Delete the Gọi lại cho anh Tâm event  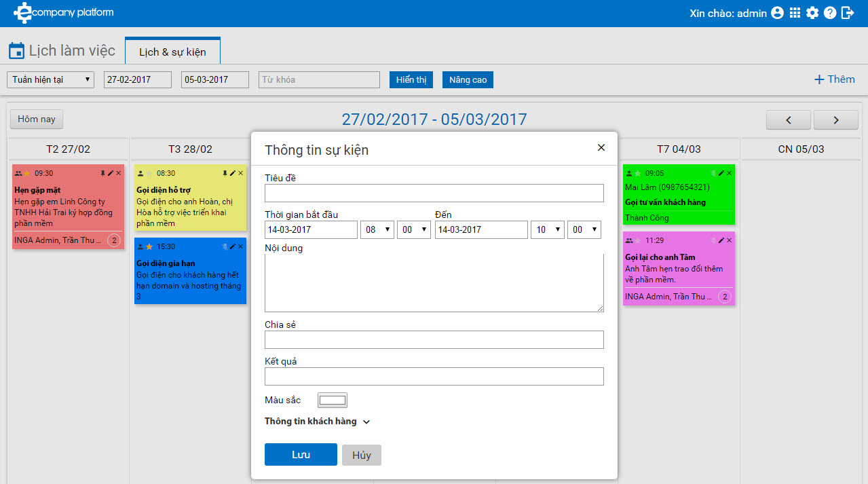coord(730,240)
